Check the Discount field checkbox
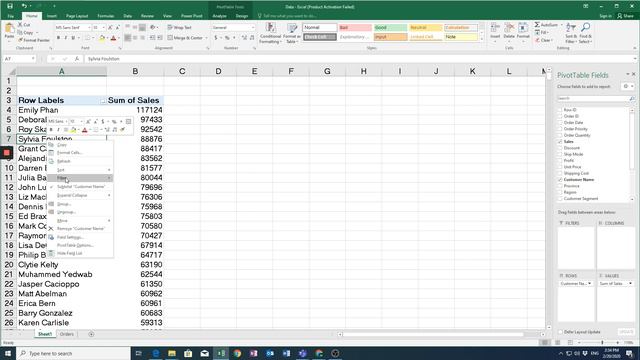The height and width of the screenshot is (360, 640). coord(560,148)
